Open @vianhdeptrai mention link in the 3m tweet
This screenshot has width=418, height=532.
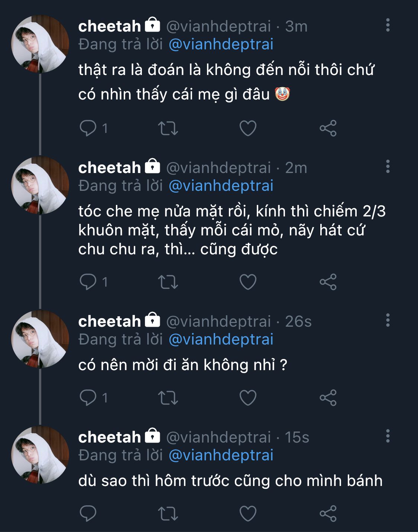[x=221, y=44]
